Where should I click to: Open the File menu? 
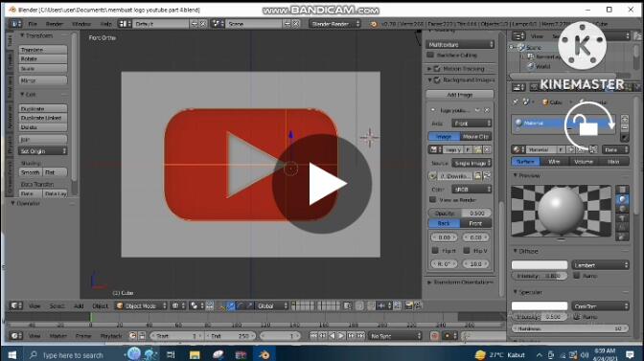pos(32,24)
